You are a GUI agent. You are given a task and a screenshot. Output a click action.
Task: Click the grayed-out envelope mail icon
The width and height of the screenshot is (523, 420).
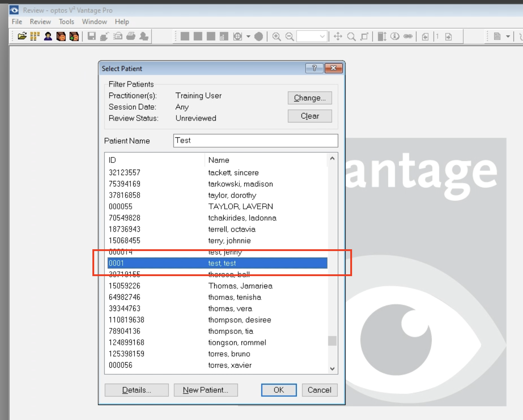[118, 36]
